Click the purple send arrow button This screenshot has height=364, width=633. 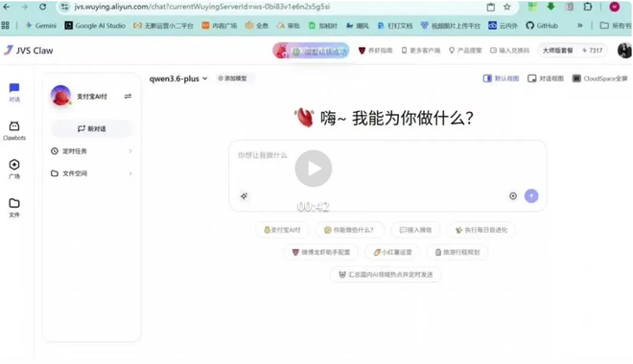[x=531, y=196]
